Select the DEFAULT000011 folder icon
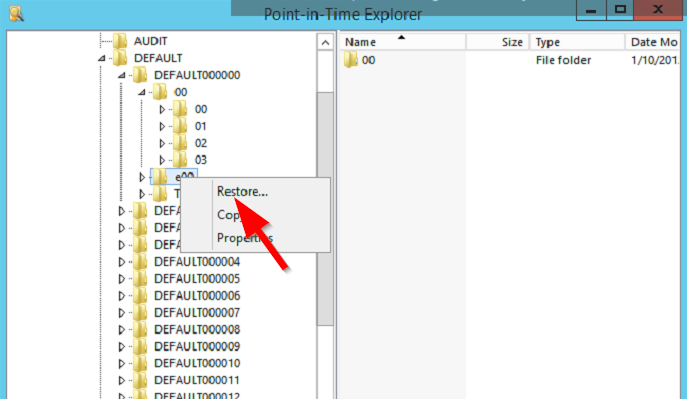This screenshot has width=687, height=399. tap(140, 380)
